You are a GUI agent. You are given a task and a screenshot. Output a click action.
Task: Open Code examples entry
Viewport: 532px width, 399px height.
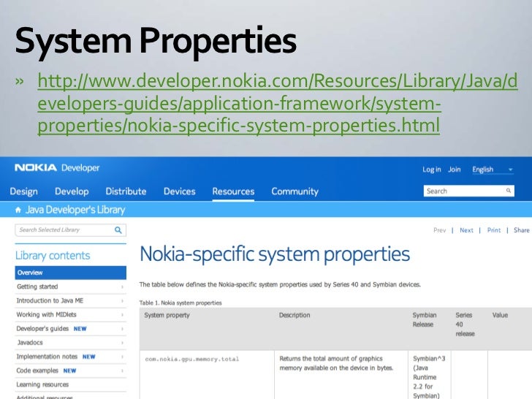click(x=37, y=370)
